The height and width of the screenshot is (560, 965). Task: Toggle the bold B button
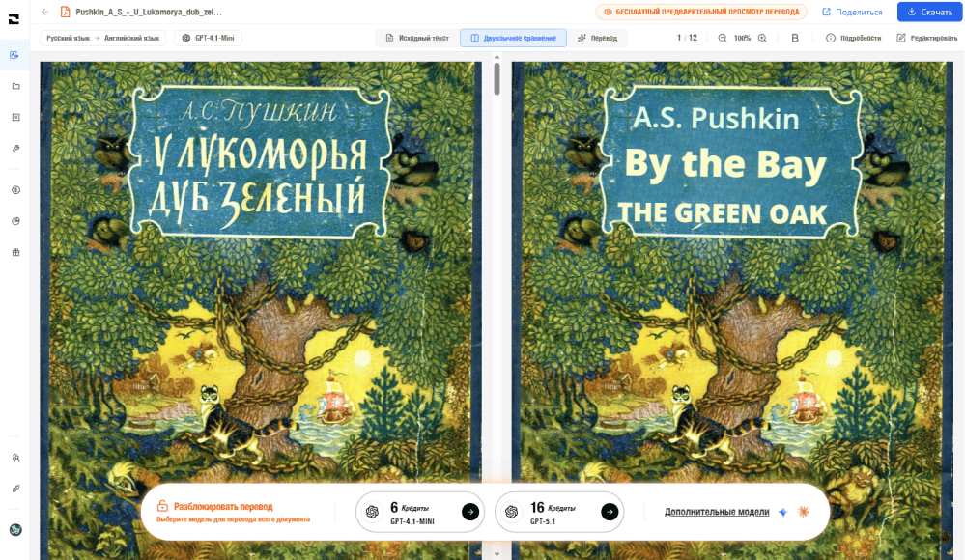point(795,39)
